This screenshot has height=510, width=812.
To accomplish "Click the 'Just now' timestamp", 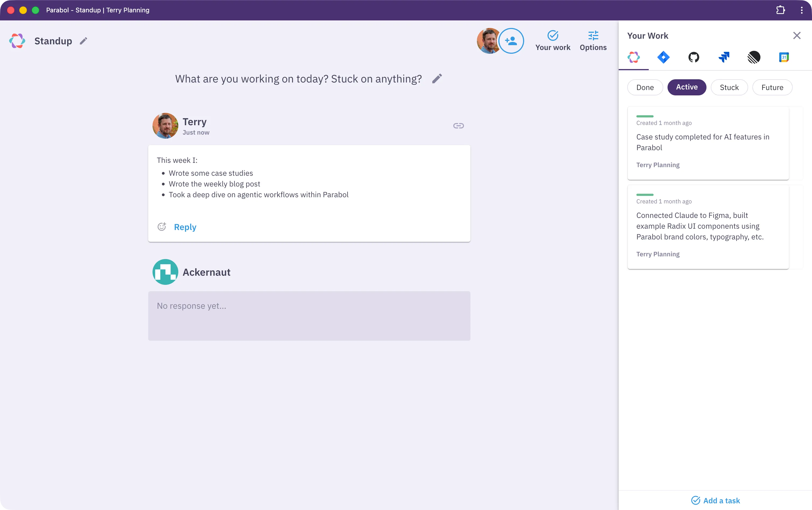I will (x=196, y=132).
